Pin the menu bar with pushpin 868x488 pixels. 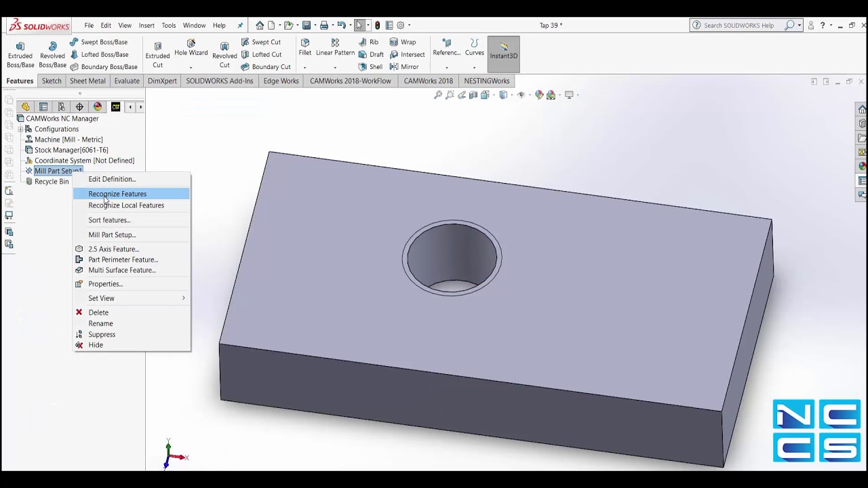(x=240, y=26)
